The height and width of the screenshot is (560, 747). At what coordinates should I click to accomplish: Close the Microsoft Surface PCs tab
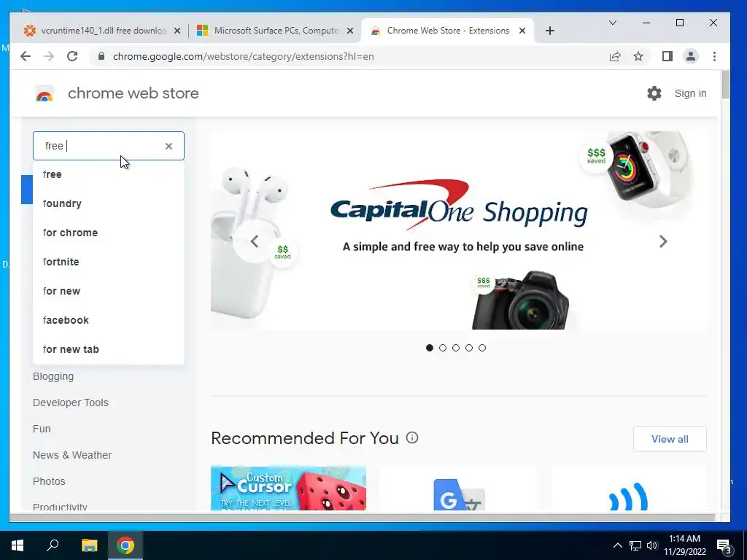(350, 31)
